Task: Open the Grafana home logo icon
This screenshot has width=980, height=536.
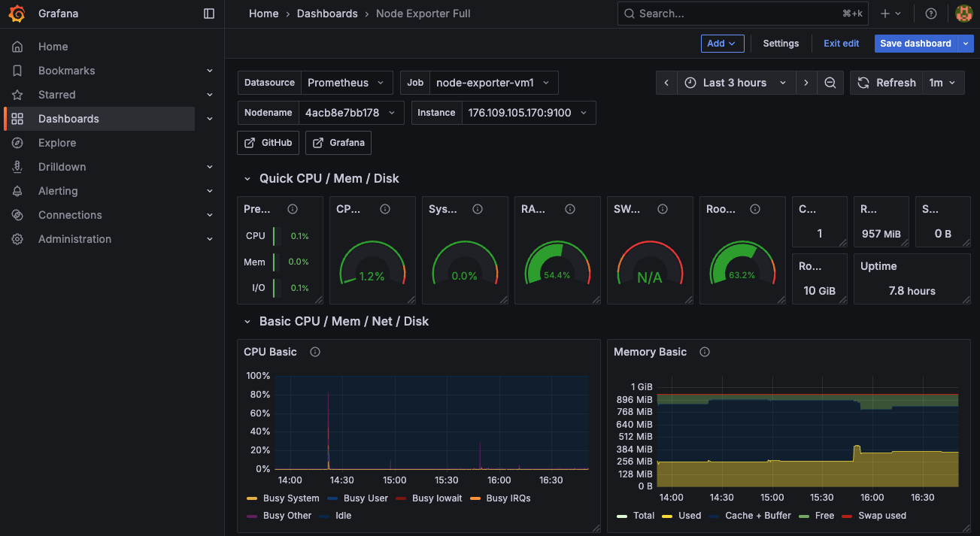Action: [x=17, y=13]
